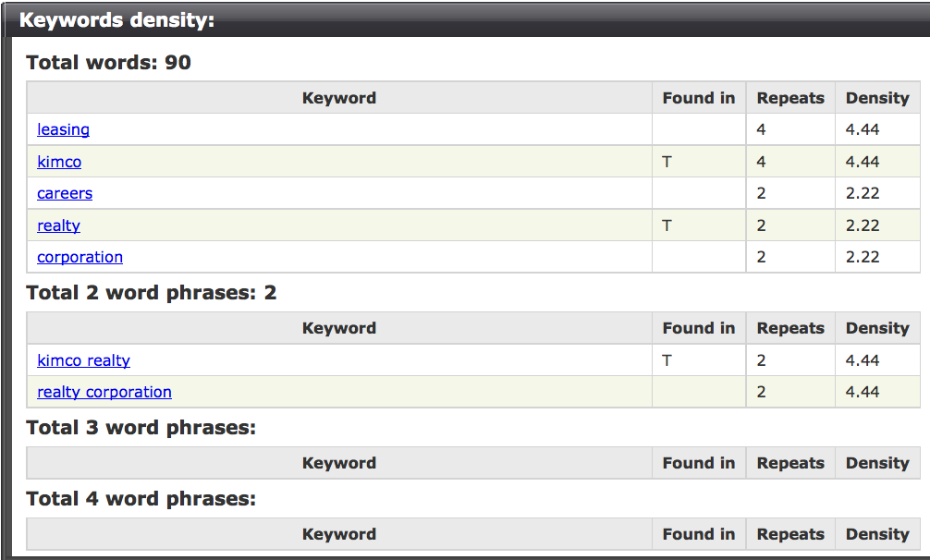The width and height of the screenshot is (930, 560).
Task: Click the Found in column header in single words table
Action: pos(698,97)
